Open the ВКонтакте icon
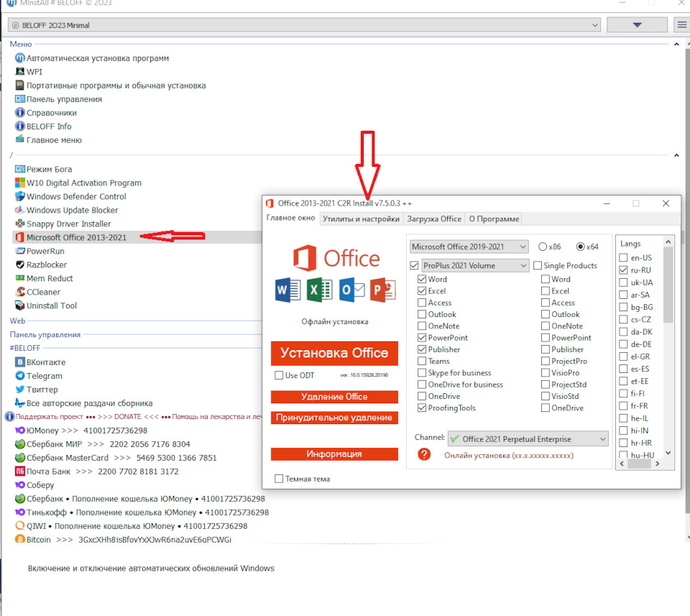 coord(20,362)
